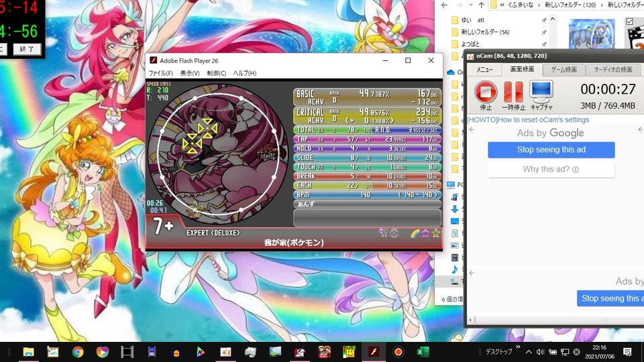Image resolution: width=644 pixels, height=362 pixels.
Task: Open the blue-haired anime thumbnail in Explorer
Action: click(x=592, y=34)
